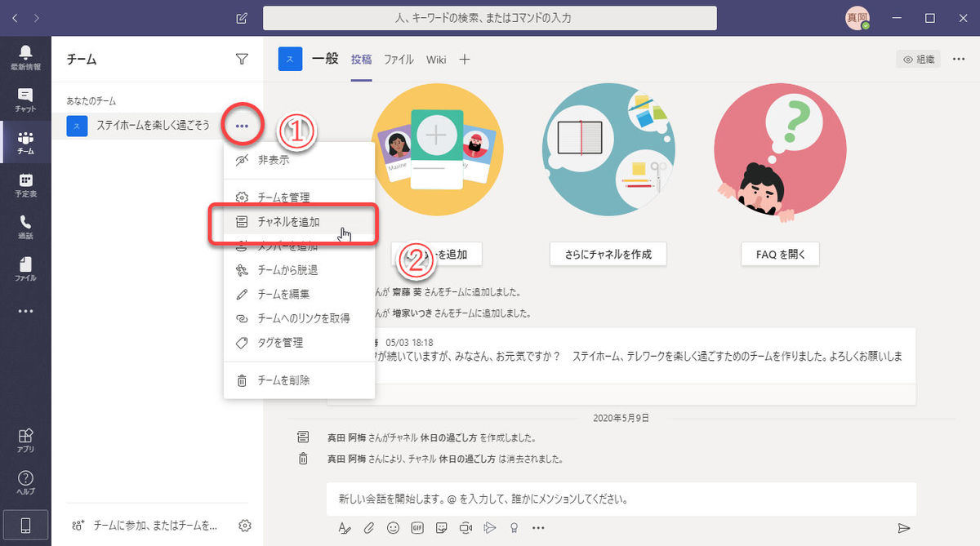Choose 非表示 from the context menu
The width and height of the screenshot is (980, 546).
pyautogui.click(x=299, y=161)
